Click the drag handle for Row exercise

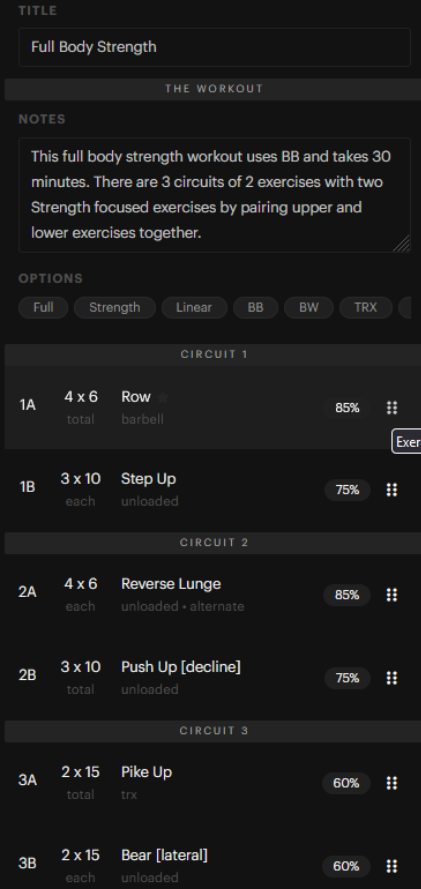point(392,407)
